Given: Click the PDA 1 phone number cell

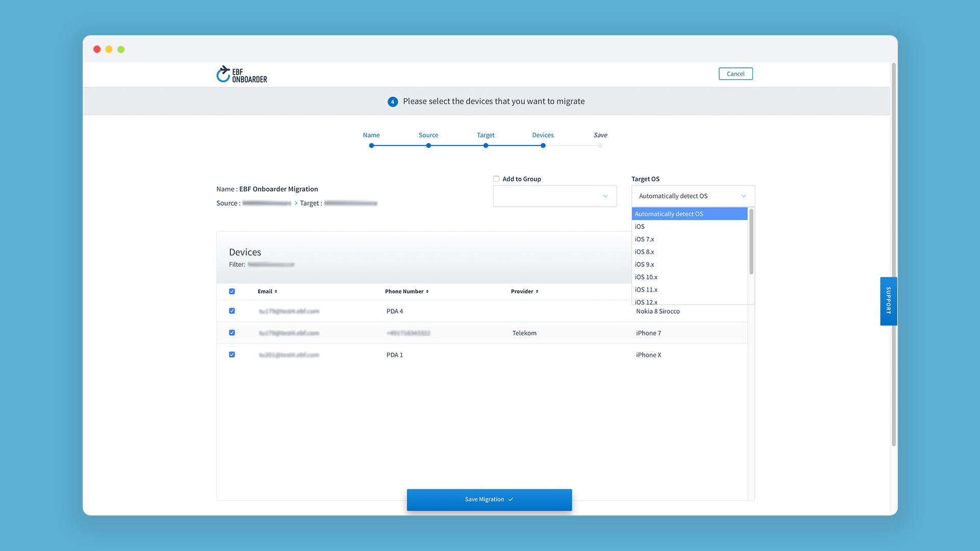Looking at the screenshot, I should click(395, 355).
